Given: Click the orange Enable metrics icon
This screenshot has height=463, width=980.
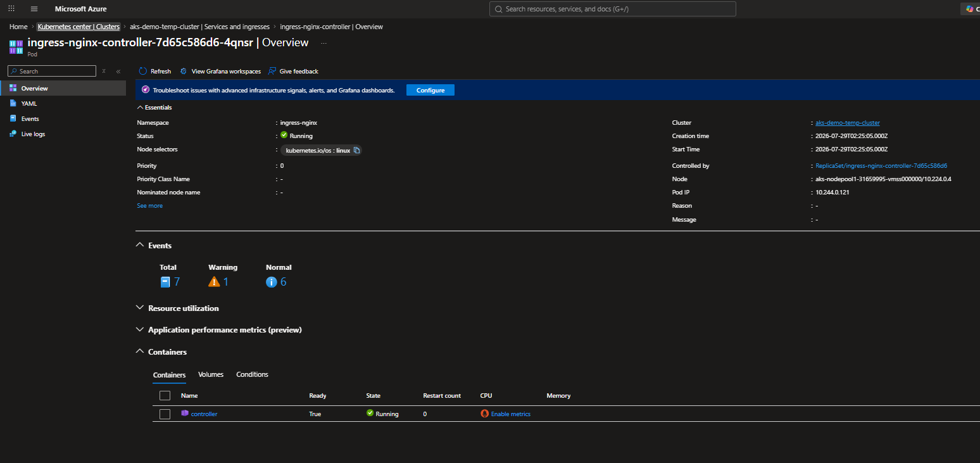Looking at the screenshot, I should click(485, 414).
